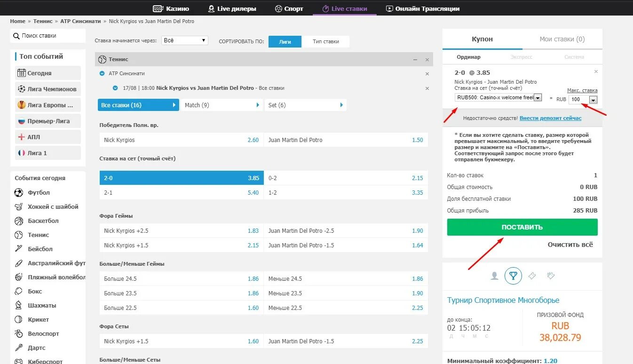Open the bet start time dropdown Всё
The width and height of the screenshot is (633, 364).
click(x=185, y=40)
